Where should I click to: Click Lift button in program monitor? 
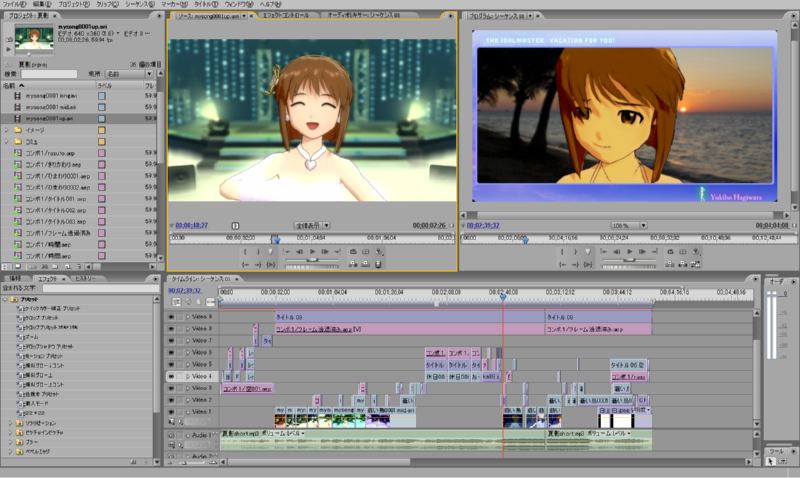[670, 264]
